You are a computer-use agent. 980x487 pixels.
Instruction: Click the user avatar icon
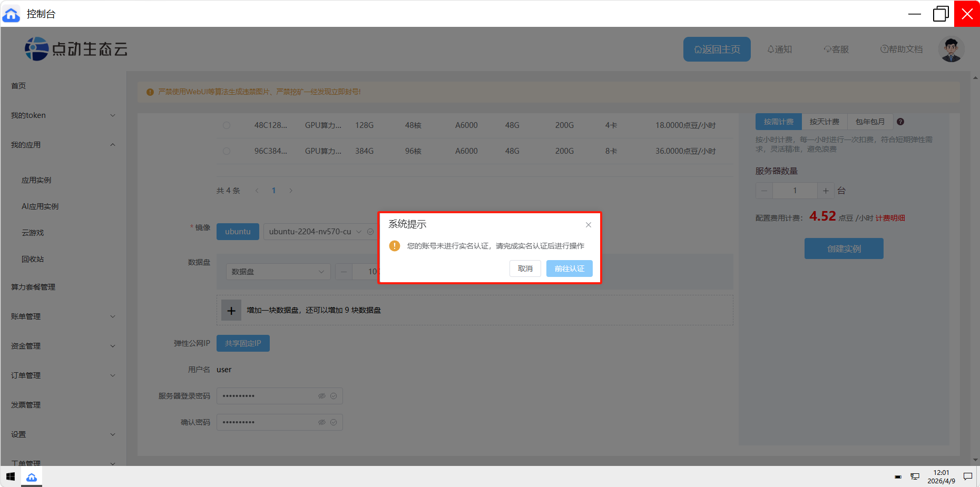coord(951,49)
